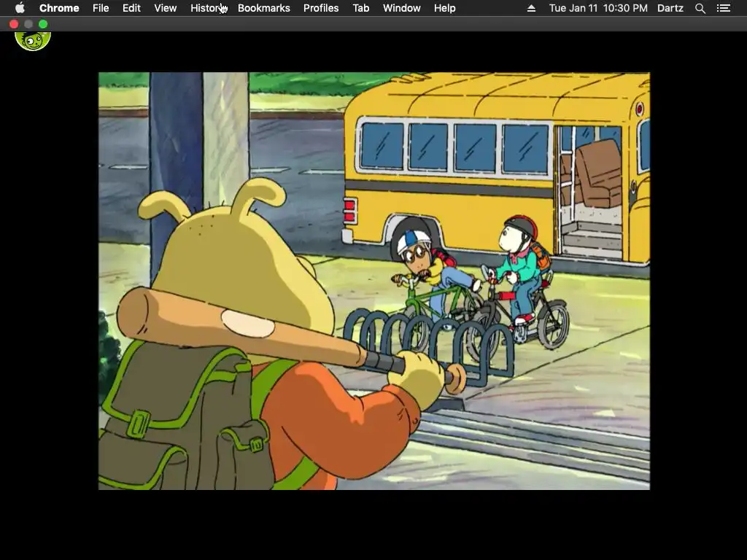
Task: Open Spotlight search magnifier icon
Action: point(700,8)
